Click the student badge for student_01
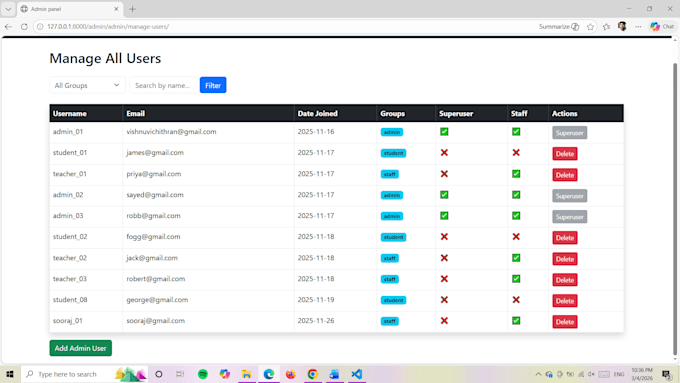680x383 pixels. pos(393,153)
